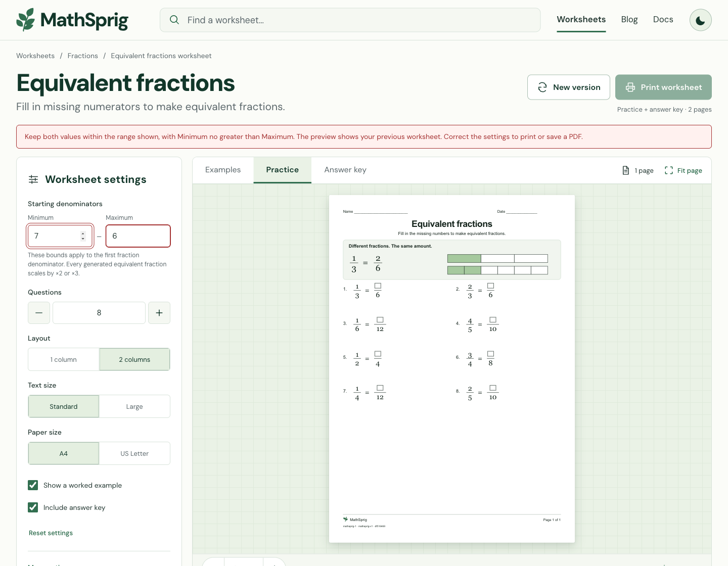This screenshot has height=566, width=728.
Task: Click the New version button
Action: [x=569, y=87]
